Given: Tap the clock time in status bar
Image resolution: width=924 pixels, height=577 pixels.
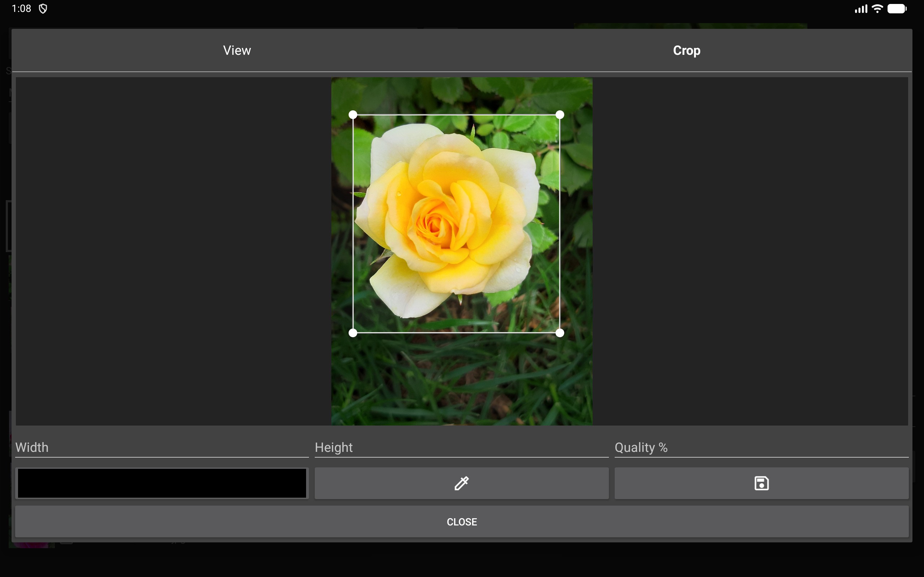Looking at the screenshot, I should pos(21,9).
